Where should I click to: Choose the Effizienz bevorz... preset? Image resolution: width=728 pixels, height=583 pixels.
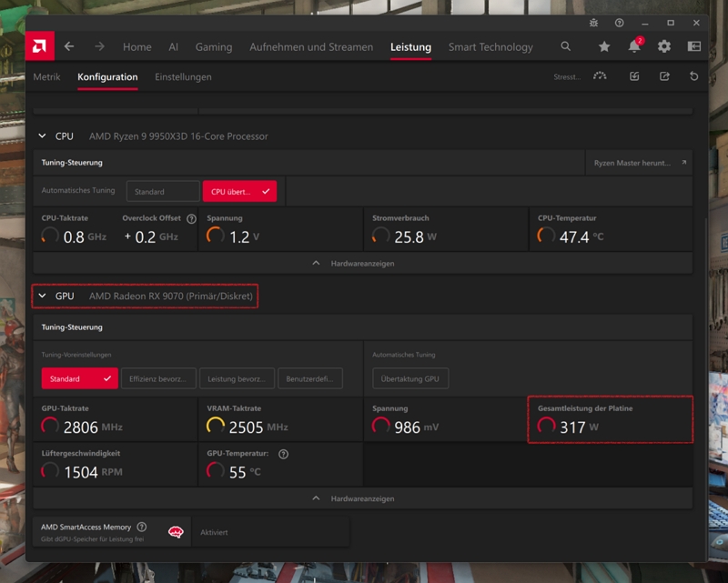point(158,378)
